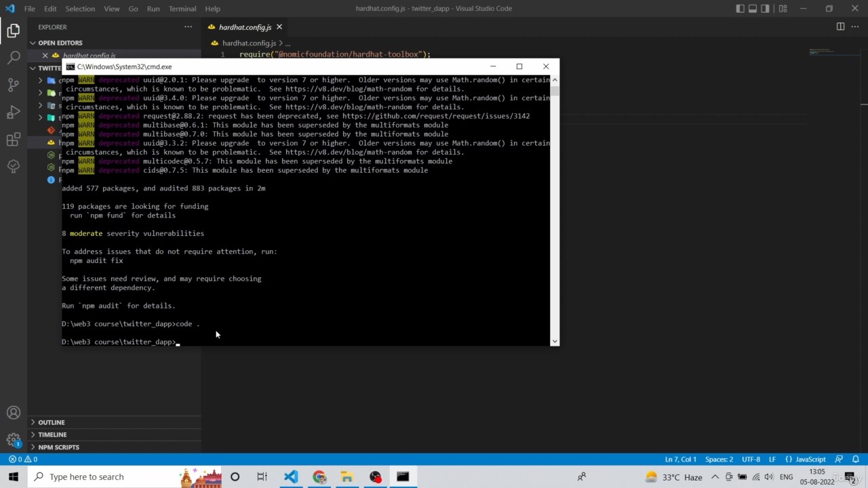Open the Accounts menu in the activity bar

(14, 413)
